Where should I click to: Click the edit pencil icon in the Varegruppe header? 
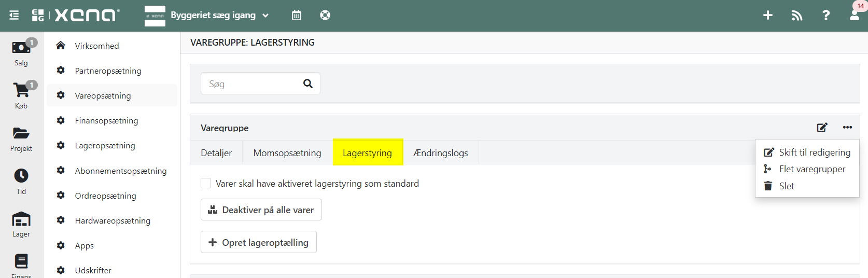(822, 128)
